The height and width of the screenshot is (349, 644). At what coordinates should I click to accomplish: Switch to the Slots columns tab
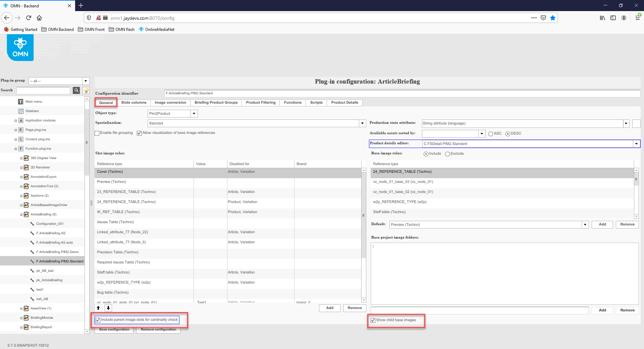(133, 103)
